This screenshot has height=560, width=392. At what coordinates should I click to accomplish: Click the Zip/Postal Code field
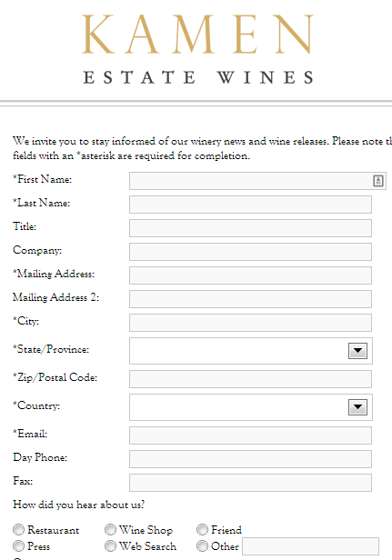pyautogui.click(x=250, y=379)
